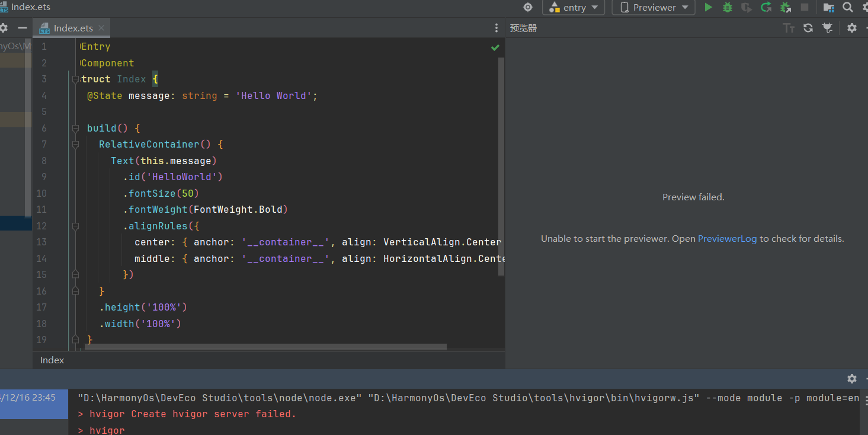Viewport: 868px width, 435px height.
Task: Click fold end marker at line 15
Action: (x=75, y=274)
